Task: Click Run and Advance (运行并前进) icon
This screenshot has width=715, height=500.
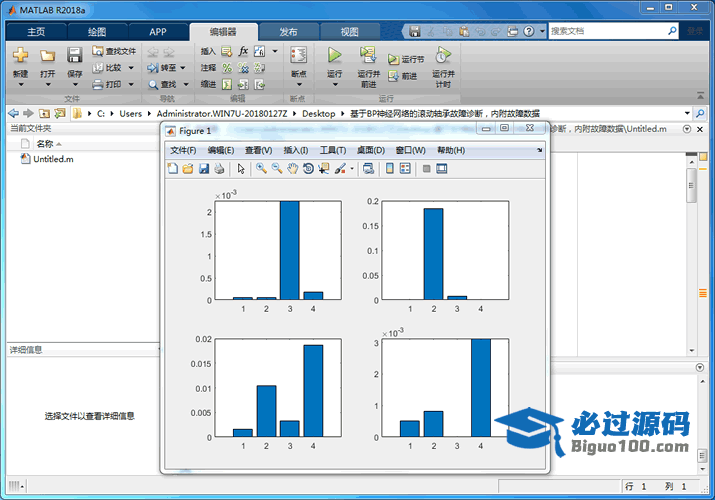Action: point(368,55)
